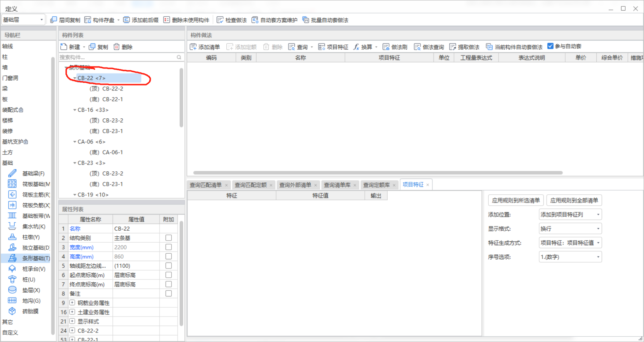
Task: Expand 土建业务属性 property group
Action: 72,312
